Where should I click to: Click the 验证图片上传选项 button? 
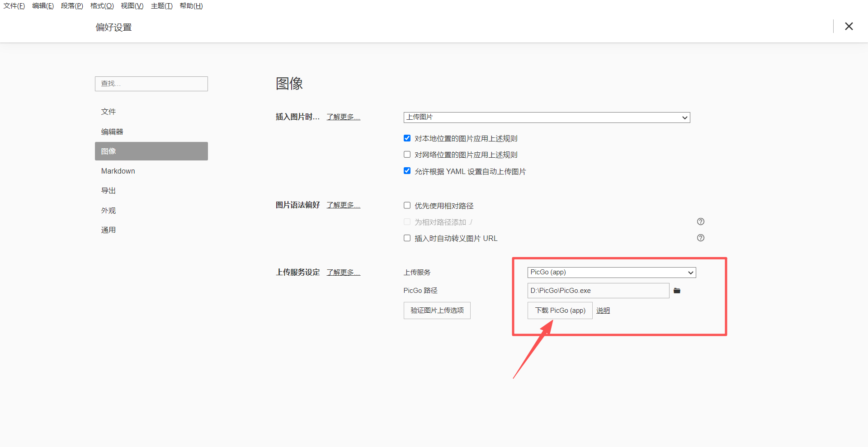(x=437, y=311)
